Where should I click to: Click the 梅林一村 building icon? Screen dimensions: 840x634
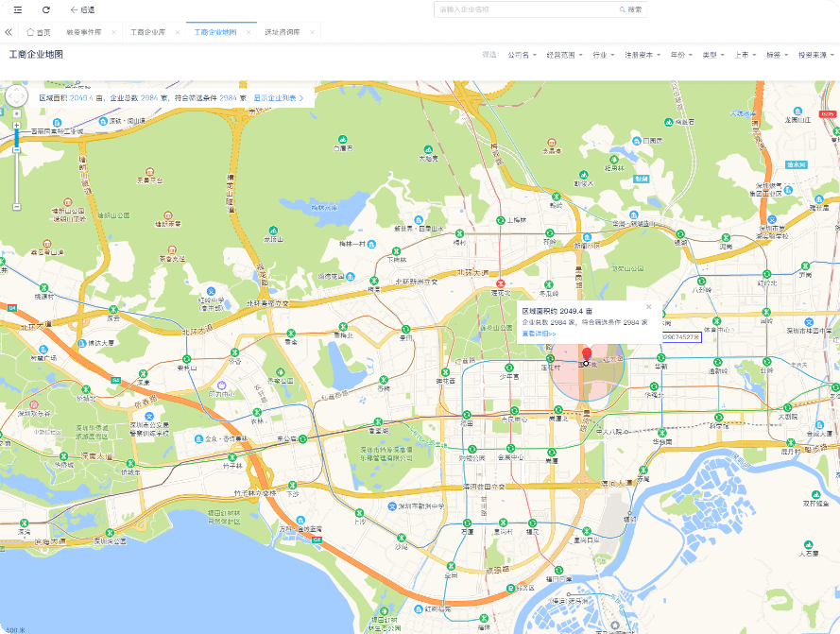point(371,244)
